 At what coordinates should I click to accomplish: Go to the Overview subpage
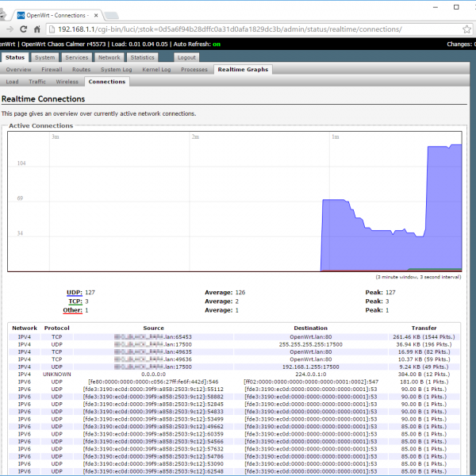(18, 70)
